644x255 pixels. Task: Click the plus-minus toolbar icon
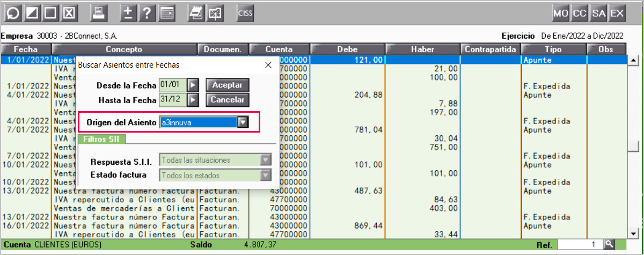128,13
